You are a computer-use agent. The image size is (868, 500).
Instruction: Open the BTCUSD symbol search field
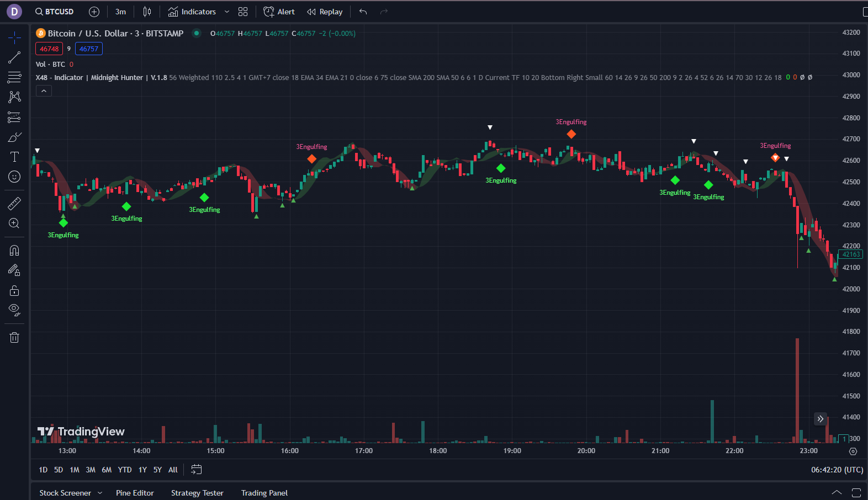(54, 12)
